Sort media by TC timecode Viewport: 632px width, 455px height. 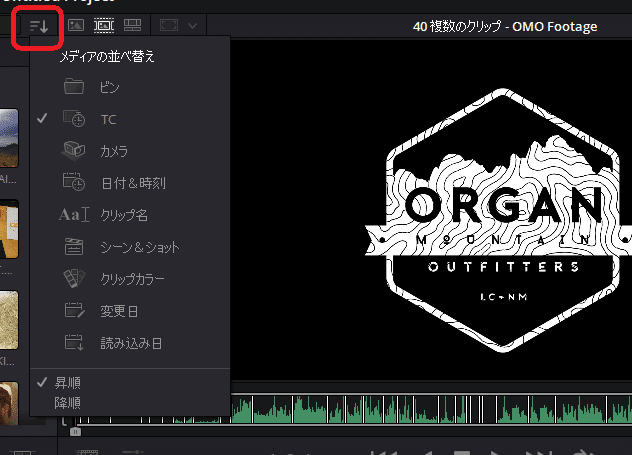pyautogui.click(x=130, y=119)
